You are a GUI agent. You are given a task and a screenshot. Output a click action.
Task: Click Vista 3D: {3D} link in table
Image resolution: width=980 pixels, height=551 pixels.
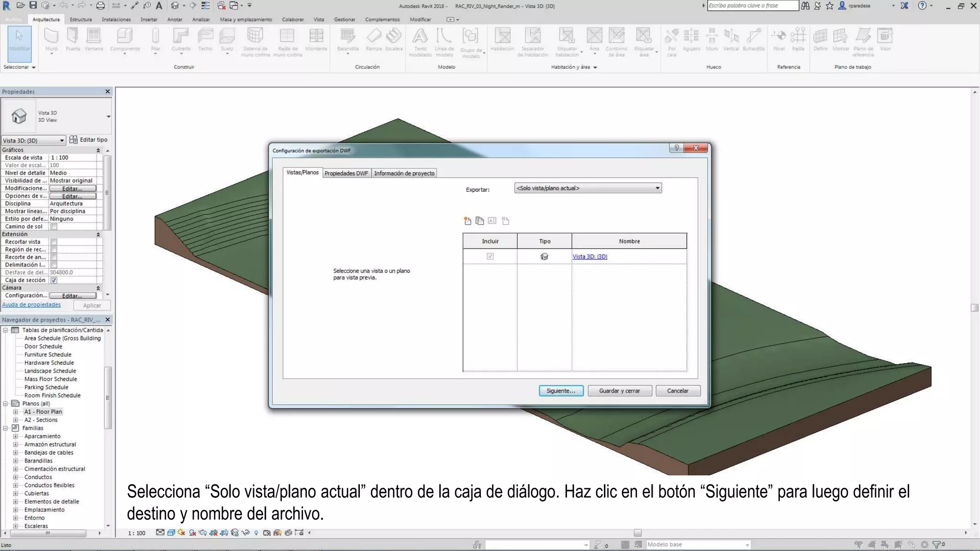(590, 256)
